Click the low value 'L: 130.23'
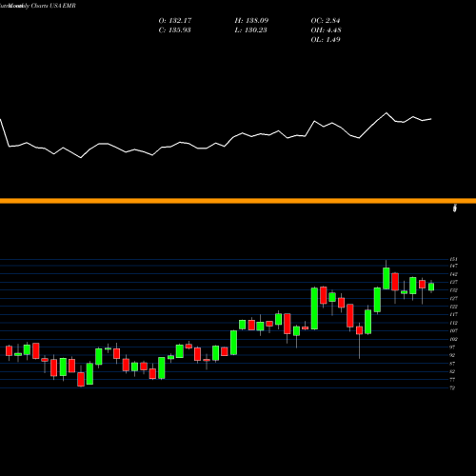Image resolution: width=476 pixels, height=476 pixels. [x=250, y=30]
